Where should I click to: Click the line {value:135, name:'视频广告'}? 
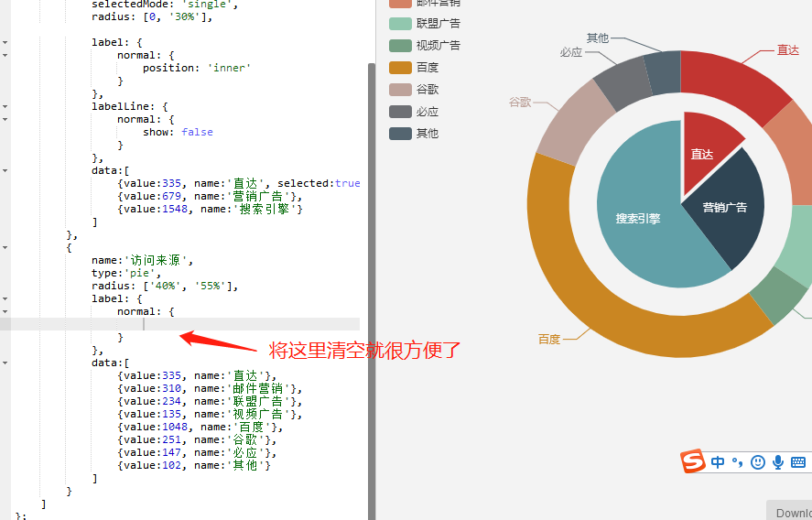tap(210, 414)
